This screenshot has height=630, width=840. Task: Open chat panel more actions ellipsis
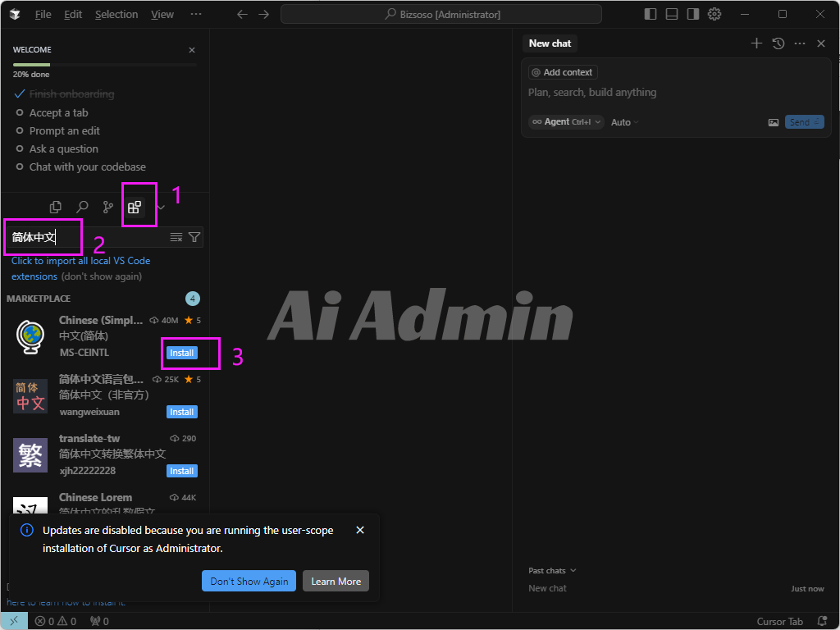click(x=800, y=43)
